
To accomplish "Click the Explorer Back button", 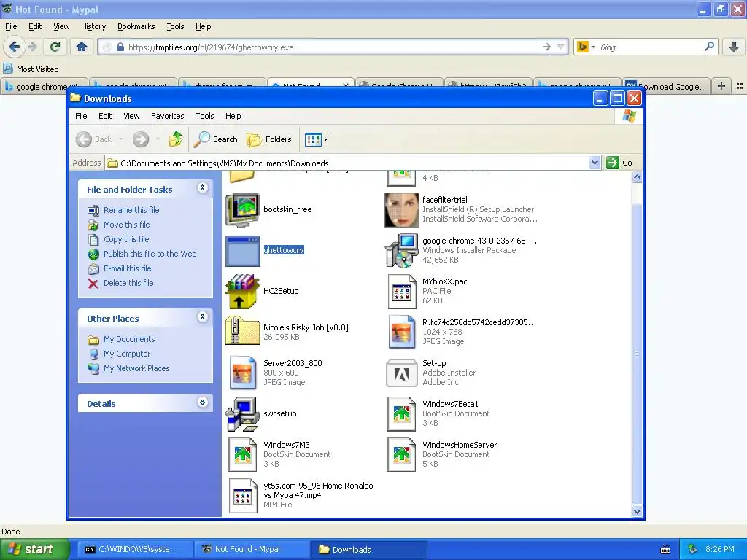I will (x=94, y=139).
